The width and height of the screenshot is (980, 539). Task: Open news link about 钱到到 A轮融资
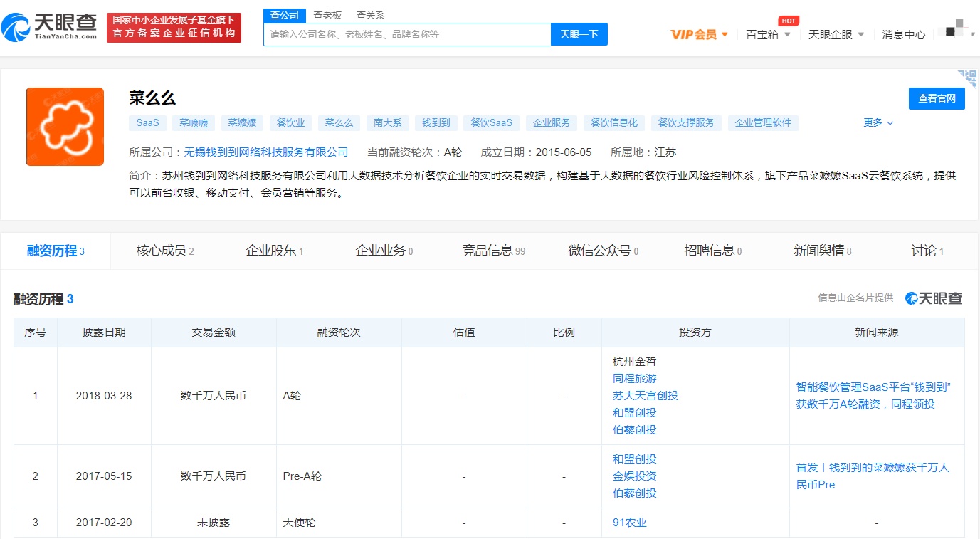tap(874, 396)
